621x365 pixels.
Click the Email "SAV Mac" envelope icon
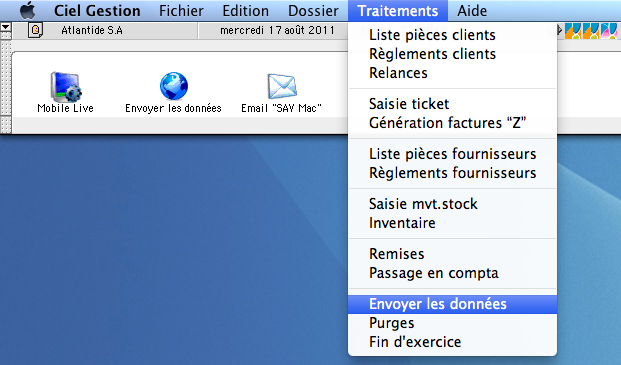coord(282,86)
